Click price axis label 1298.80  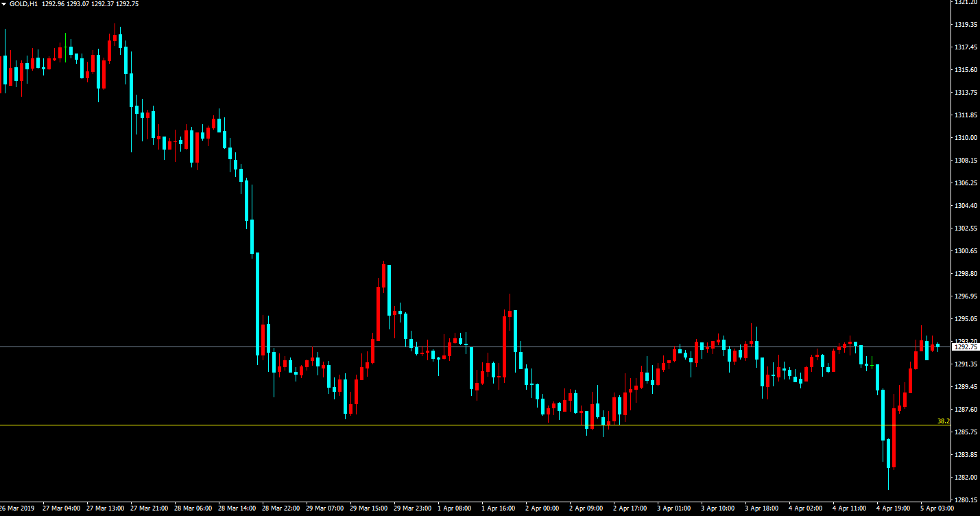(x=965, y=273)
